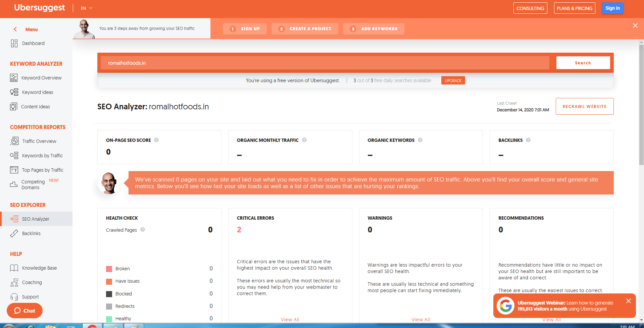The height and width of the screenshot is (328, 644).
Task: Click the Top Pages by Traffic icon
Action: [x=14, y=170]
